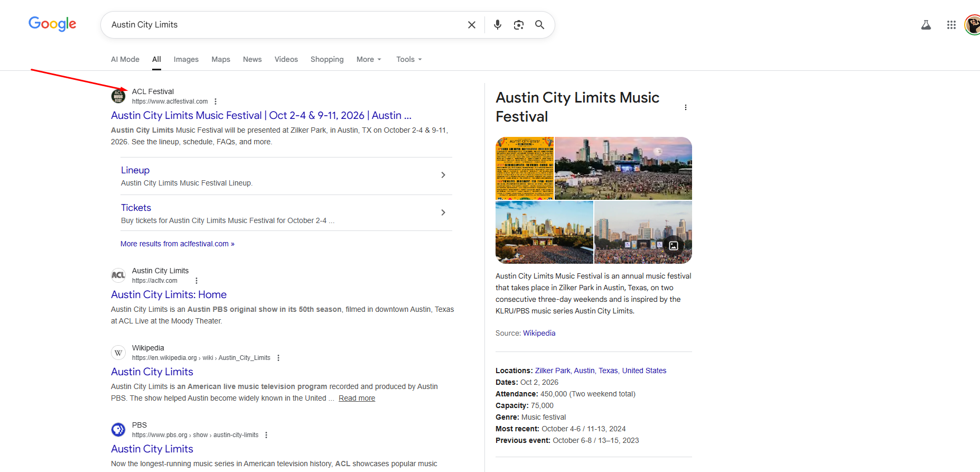The height and width of the screenshot is (472, 980).
Task: Click the magnifying glass search button
Action: [539, 25]
